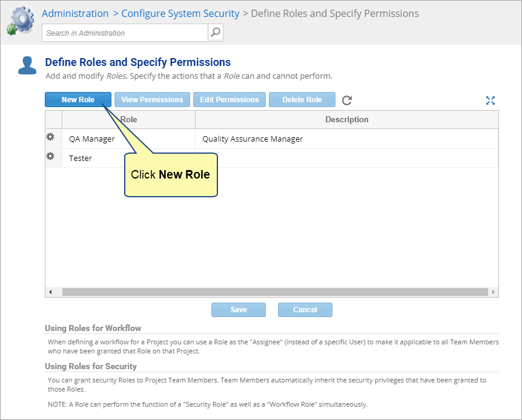Click the user silhouette icon
This screenshot has height=420, width=522.
click(x=27, y=65)
